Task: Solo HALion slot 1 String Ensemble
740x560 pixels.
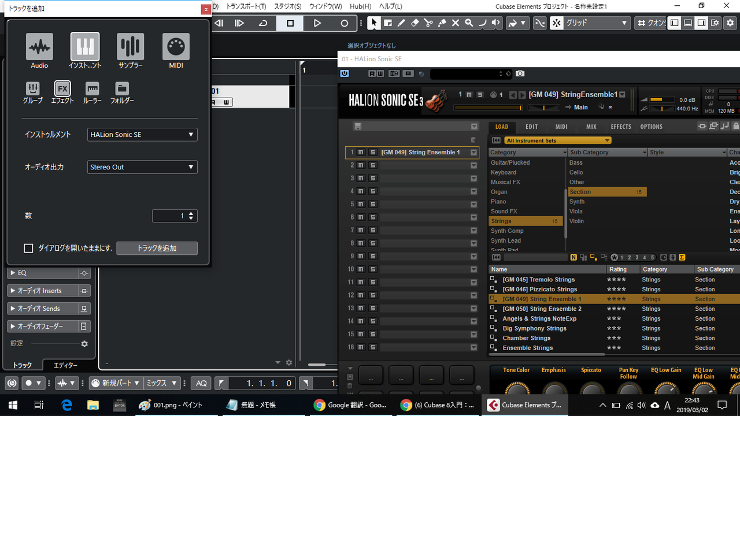Action: click(x=373, y=153)
